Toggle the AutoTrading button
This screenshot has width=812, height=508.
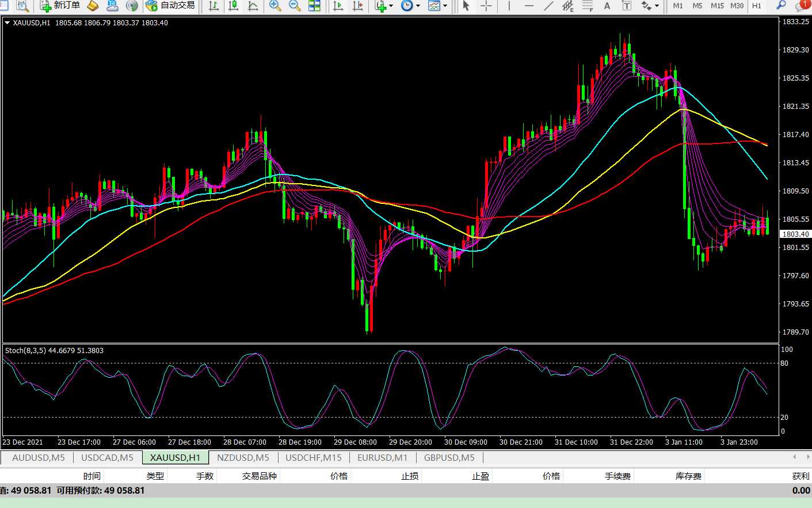tap(170, 6)
